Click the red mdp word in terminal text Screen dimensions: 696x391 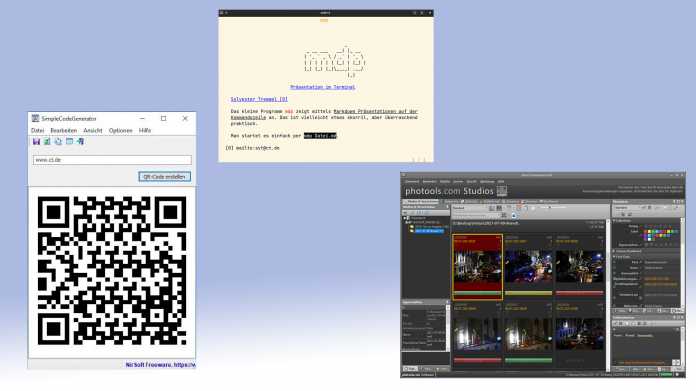(289, 111)
